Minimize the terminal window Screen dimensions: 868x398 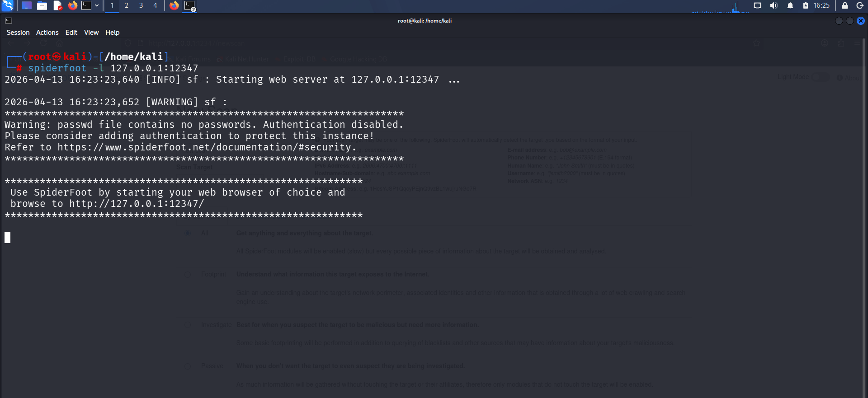(x=839, y=21)
